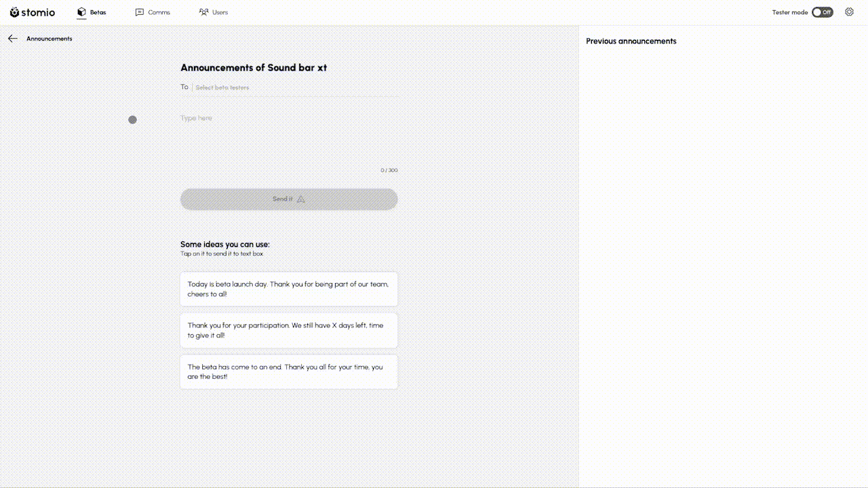Click the stomio smiley logo icon
The image size is (868, 488).
click(x=15, y=12)
